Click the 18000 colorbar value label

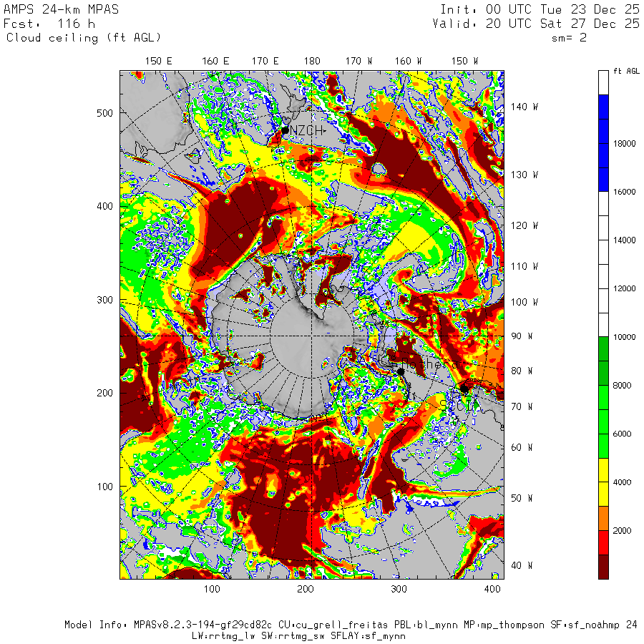(x=624, y=143)
